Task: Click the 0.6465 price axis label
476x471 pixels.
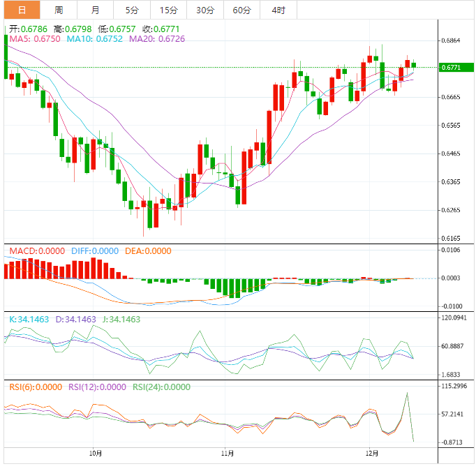Action: [451, 154]
